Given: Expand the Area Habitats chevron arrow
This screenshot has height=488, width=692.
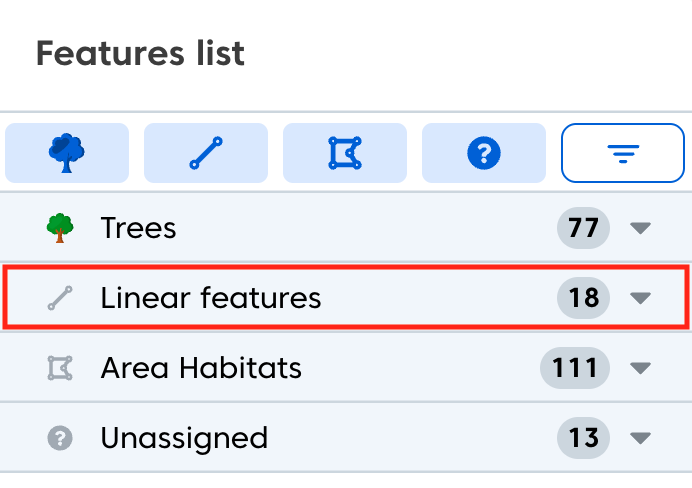Looking at the screenshot, I should coord(641,368).
